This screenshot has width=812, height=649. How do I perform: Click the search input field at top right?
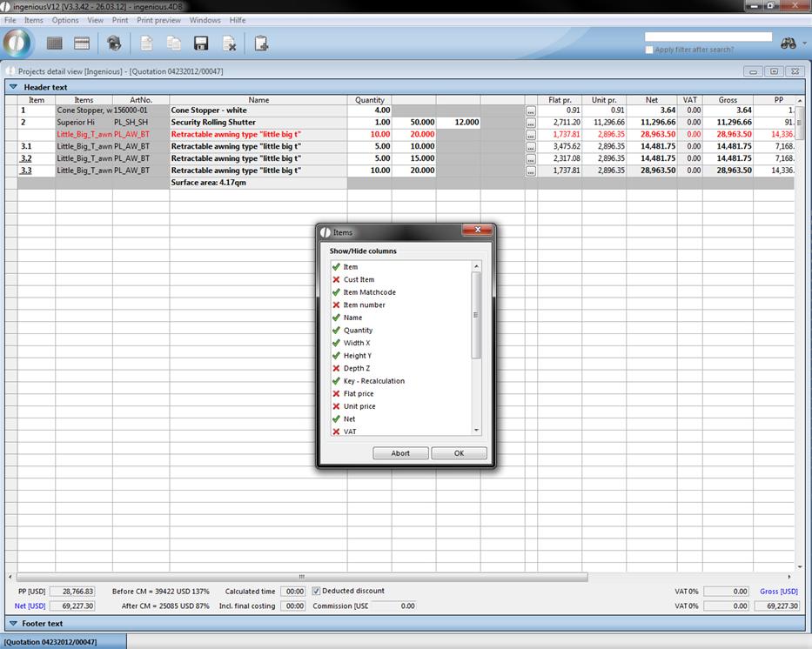(x=708, y=37)
